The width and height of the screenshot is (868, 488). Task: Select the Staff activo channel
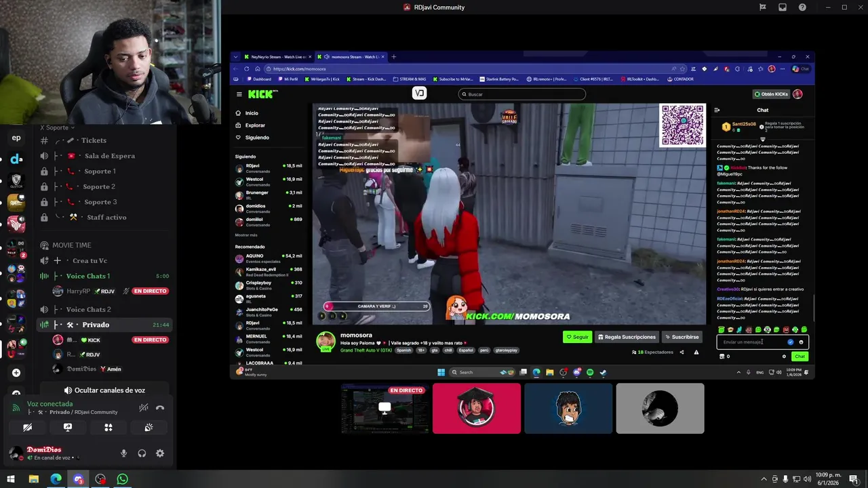click(104, 218)
